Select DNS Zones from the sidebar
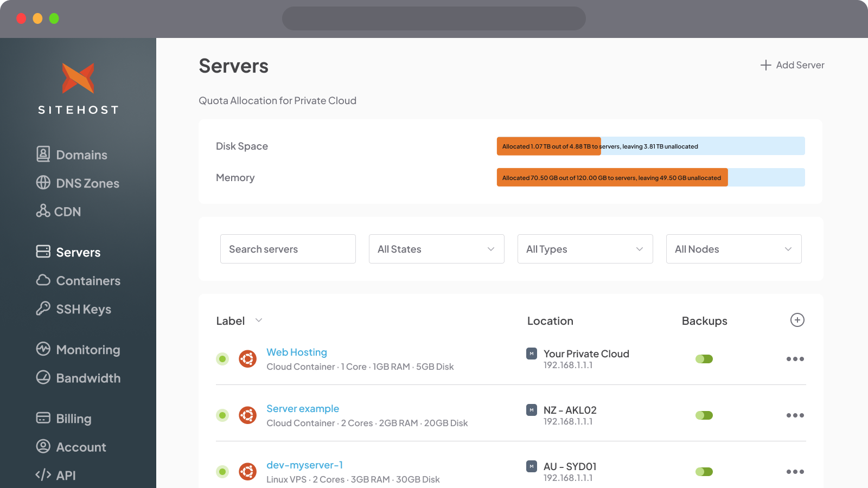 coord(87,183)
